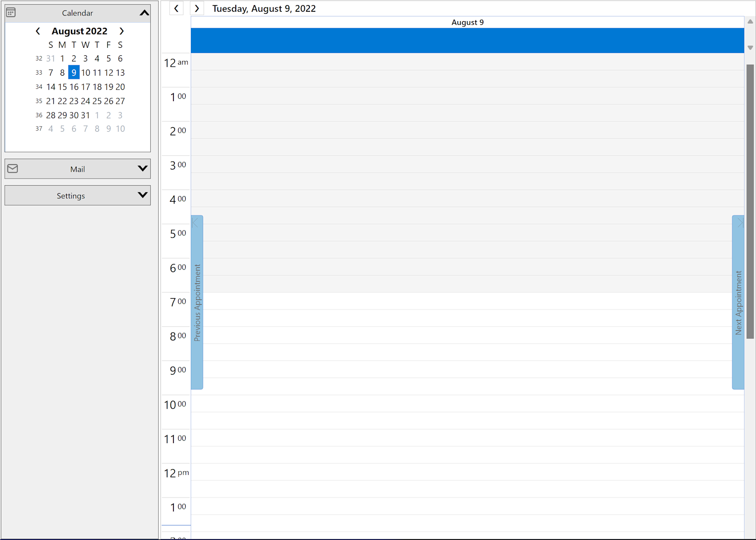Jump to Next Appointment
The width and height of the screenshot is (756, 540).
tap(738, 302)
